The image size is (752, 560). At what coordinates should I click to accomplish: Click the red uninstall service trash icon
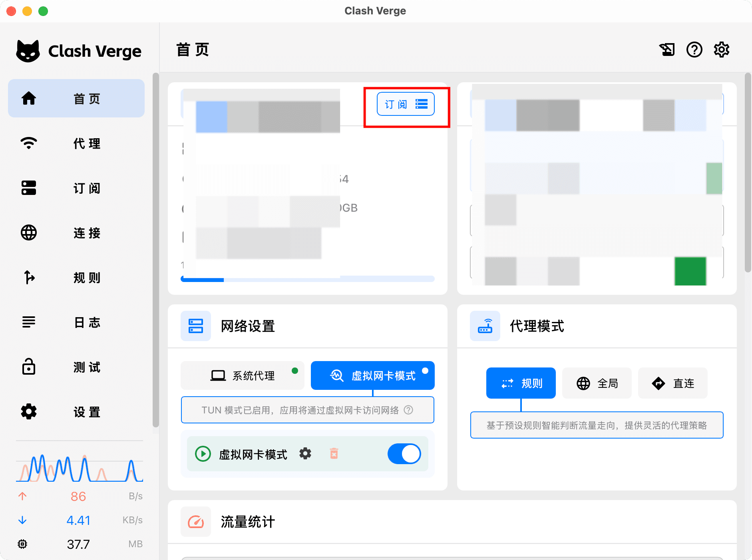pos(334,453)
